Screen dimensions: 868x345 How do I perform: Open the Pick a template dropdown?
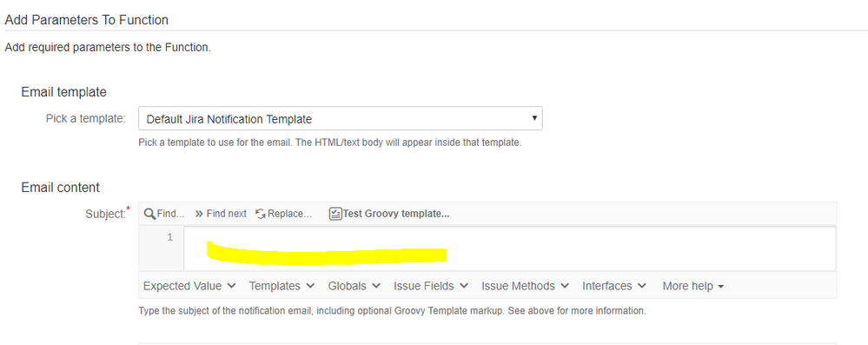click(x=341, y=118)
